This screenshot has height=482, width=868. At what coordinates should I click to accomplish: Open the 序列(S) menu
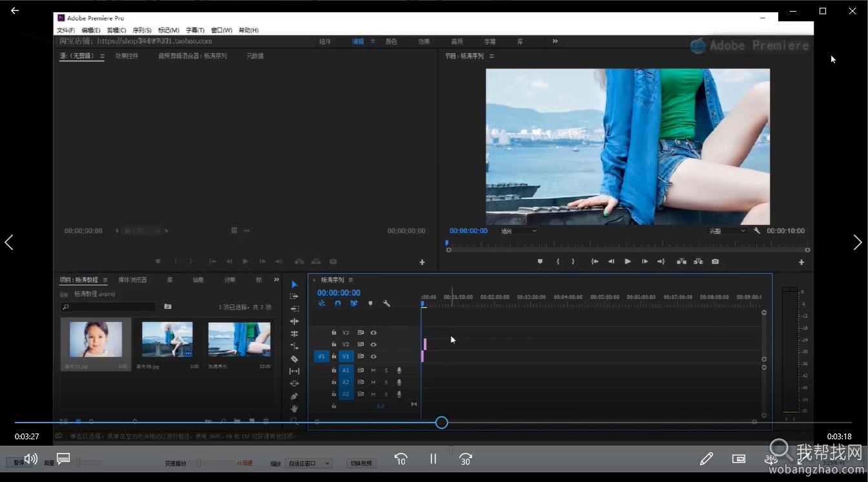pos(142,30)
